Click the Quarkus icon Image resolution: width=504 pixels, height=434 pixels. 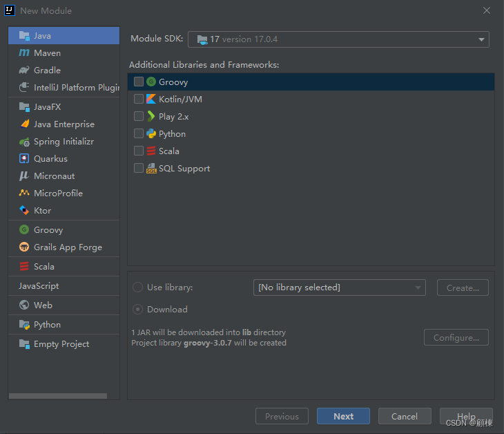point(24,159)
